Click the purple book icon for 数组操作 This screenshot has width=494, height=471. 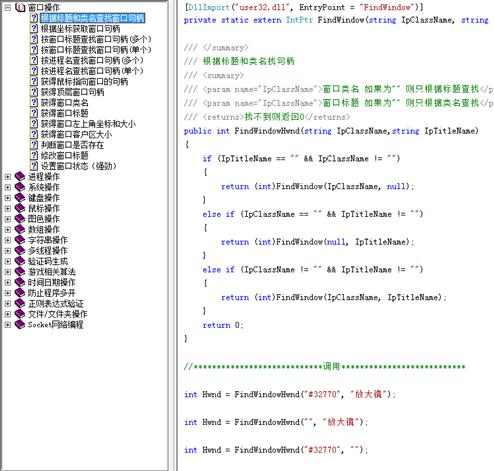pos(20,230)
